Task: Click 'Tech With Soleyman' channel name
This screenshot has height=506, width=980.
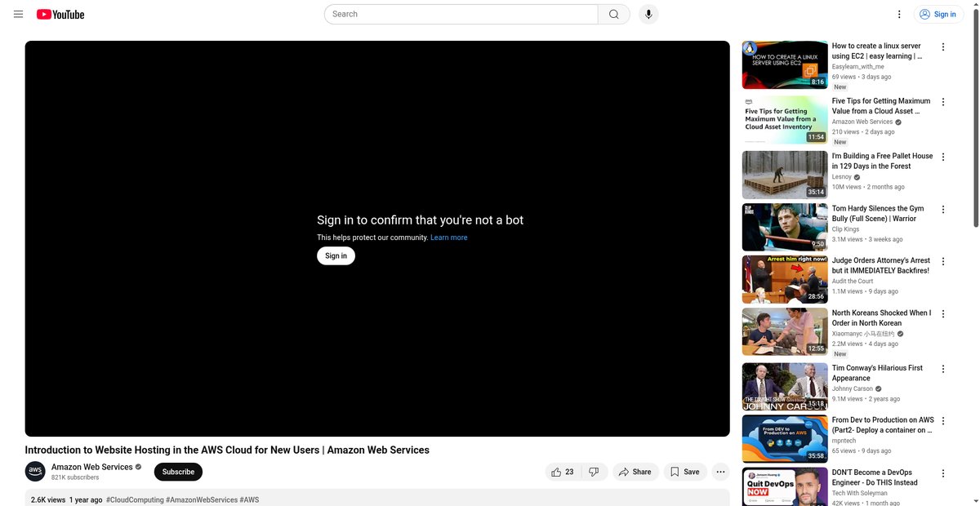Action: click(x=860, y=493)
